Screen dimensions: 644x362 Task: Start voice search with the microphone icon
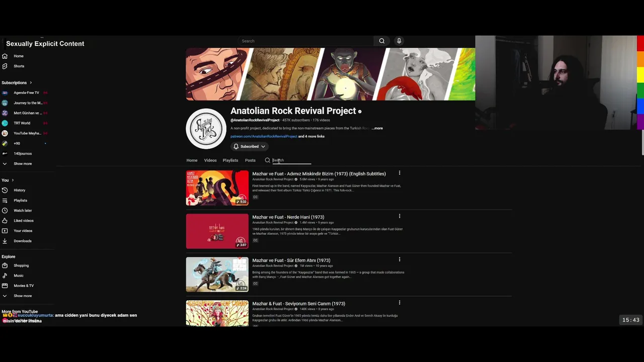(x=399, y=41)
